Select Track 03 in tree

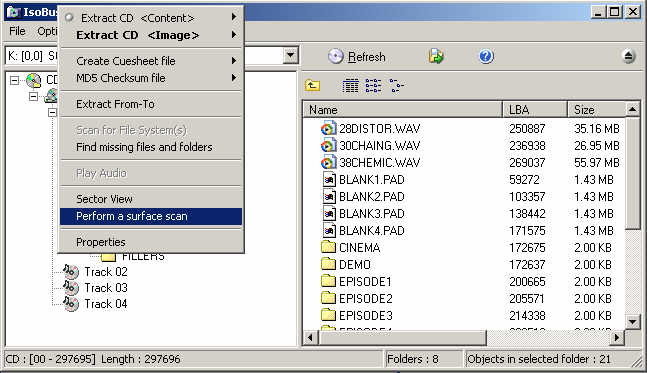point(106,288)
